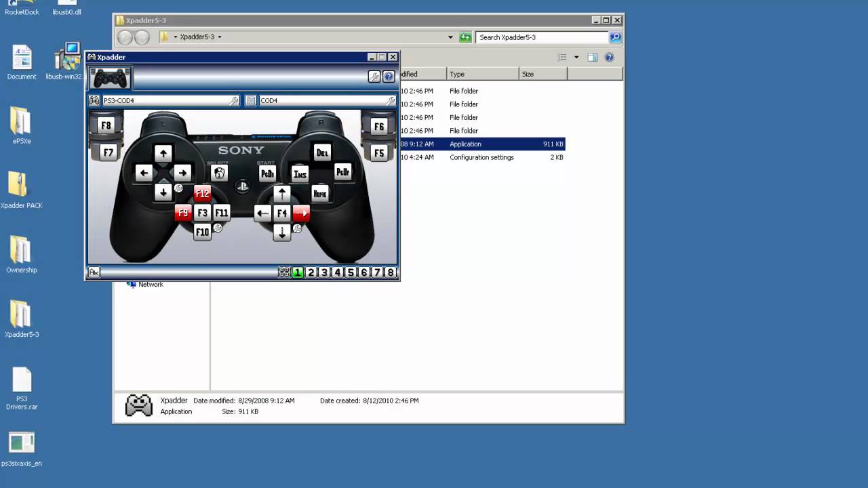Click the F5 bumper assignment
This screenshot has width=868, height=488.
coord(378,152)
